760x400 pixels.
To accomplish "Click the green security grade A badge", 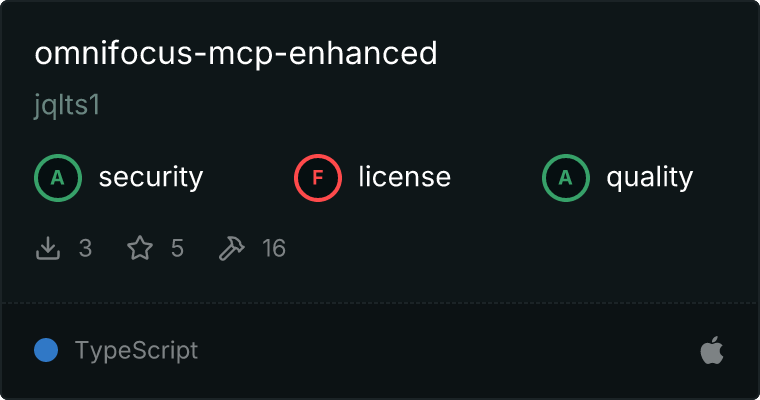I will point(58,178).
